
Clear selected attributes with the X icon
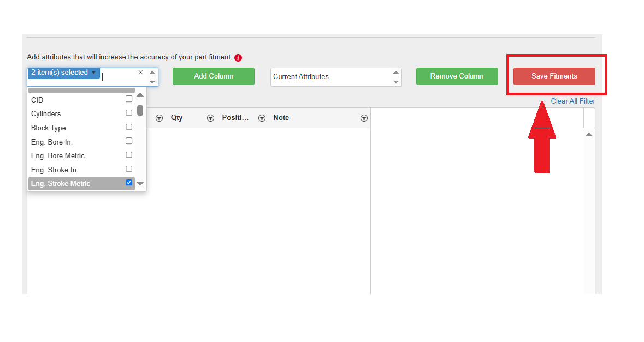click(140, 72)
